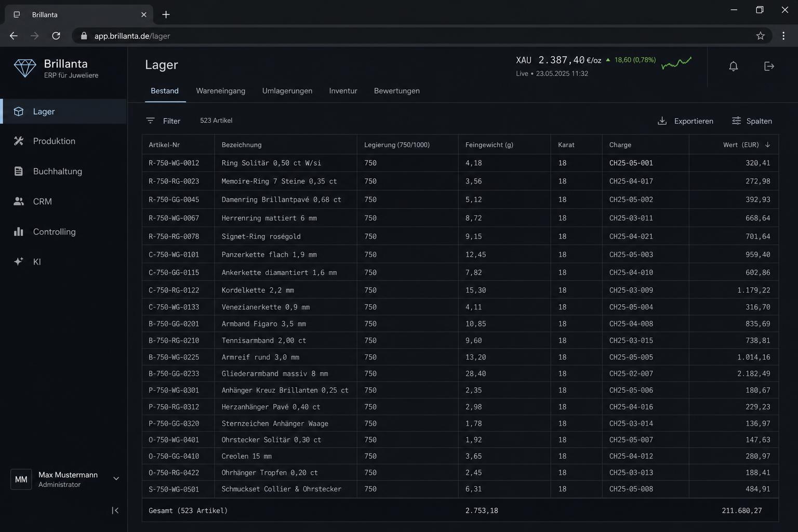Viewport: 798px width, 532px height.
Task: Click article R-750-WG-0067
Action: pos(174,218)
